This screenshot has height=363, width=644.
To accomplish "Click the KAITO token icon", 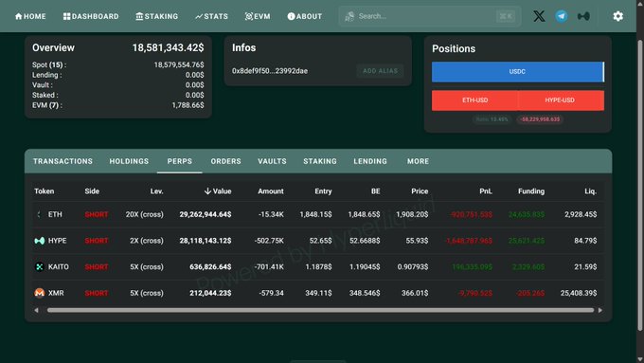I will tap(40, 267).
